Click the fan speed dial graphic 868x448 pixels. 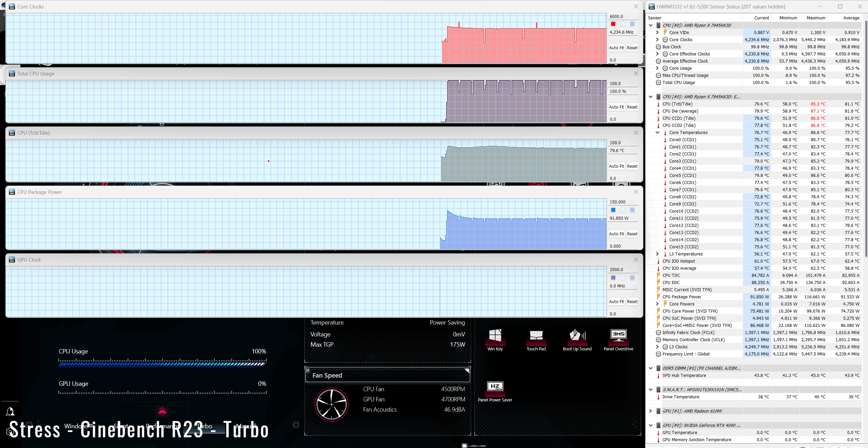332,404
